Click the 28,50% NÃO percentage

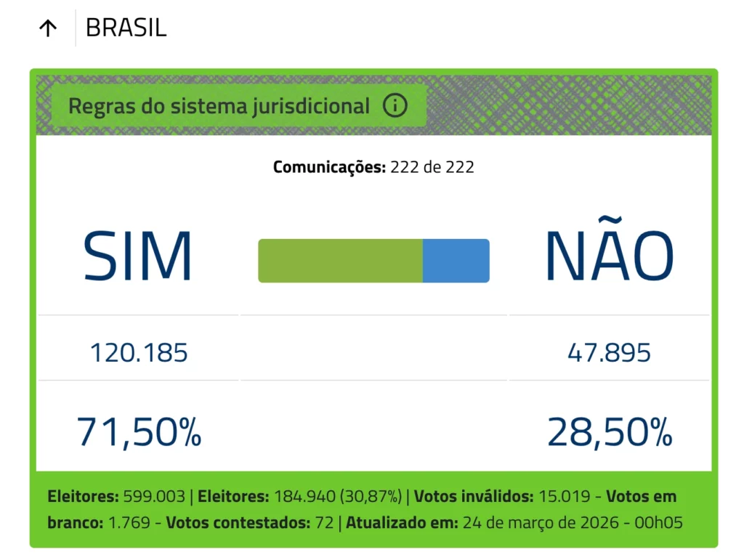click(x=609, y=432)
